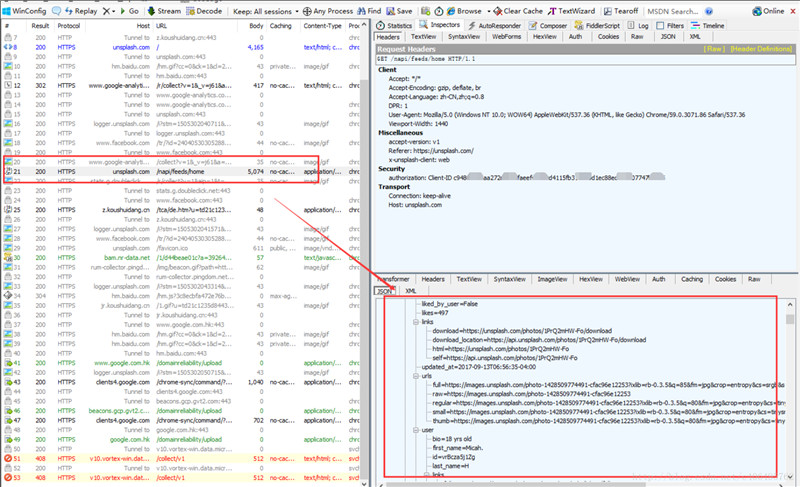Viewport: 800px width, 487px height.
Task: Select session 29 /favicon.ico row
Action: (181, 248)
